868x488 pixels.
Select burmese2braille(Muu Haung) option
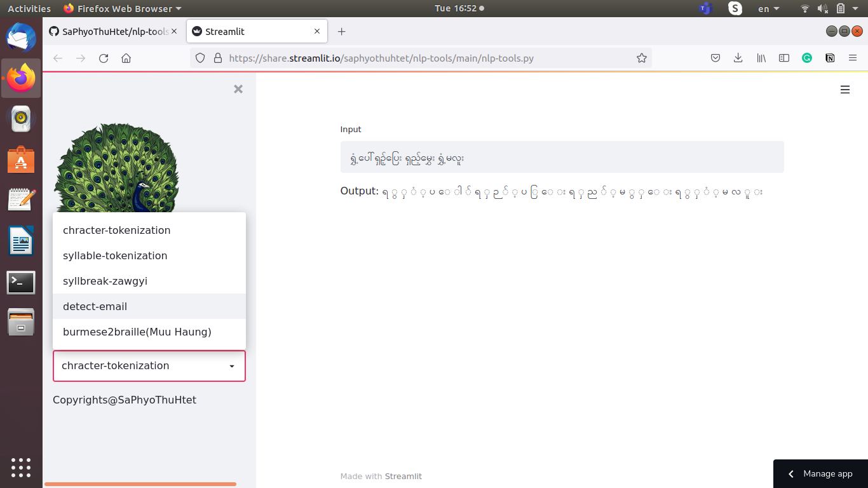click(x=149, y=332)
